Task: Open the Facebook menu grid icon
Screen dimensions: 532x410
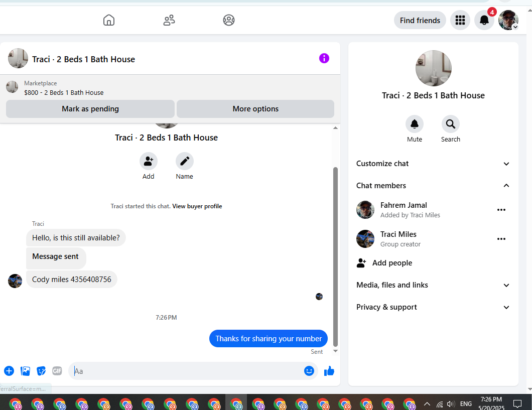Action: pyautogui.click(x=460, y=21)
